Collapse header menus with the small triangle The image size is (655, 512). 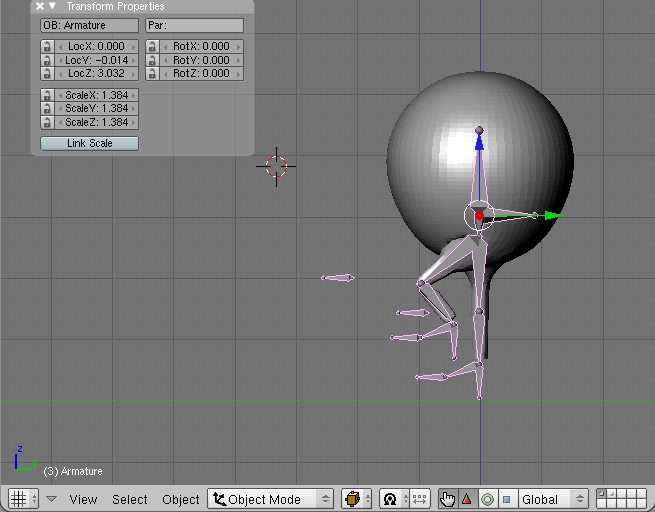(x=51, y=499)
